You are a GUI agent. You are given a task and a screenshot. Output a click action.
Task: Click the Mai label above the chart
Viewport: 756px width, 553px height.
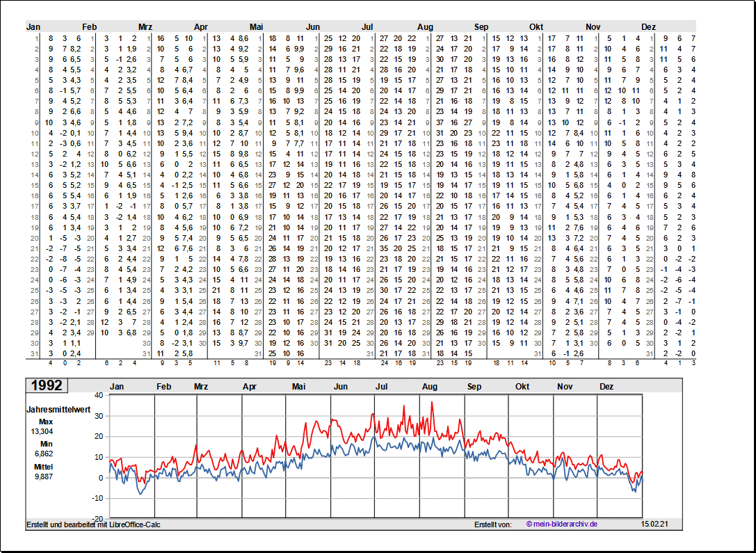point(299,387)
